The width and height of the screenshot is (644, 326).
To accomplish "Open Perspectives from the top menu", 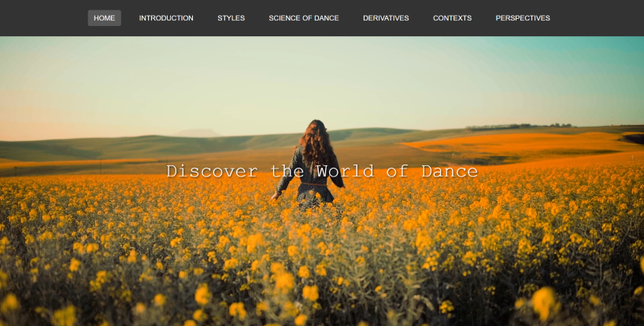I will pos(523,18).
